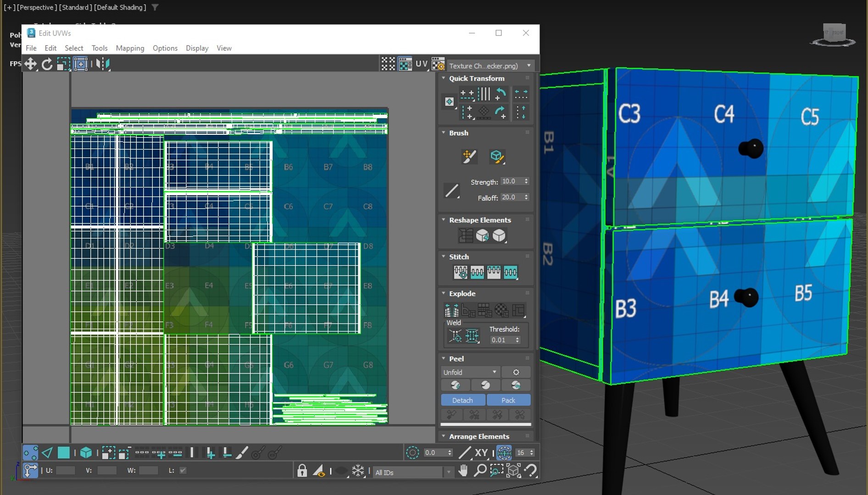Image resolution: width=868 pixels, height=495 pixels.
Task: Open the File menu
Action: tap(31, 48)
